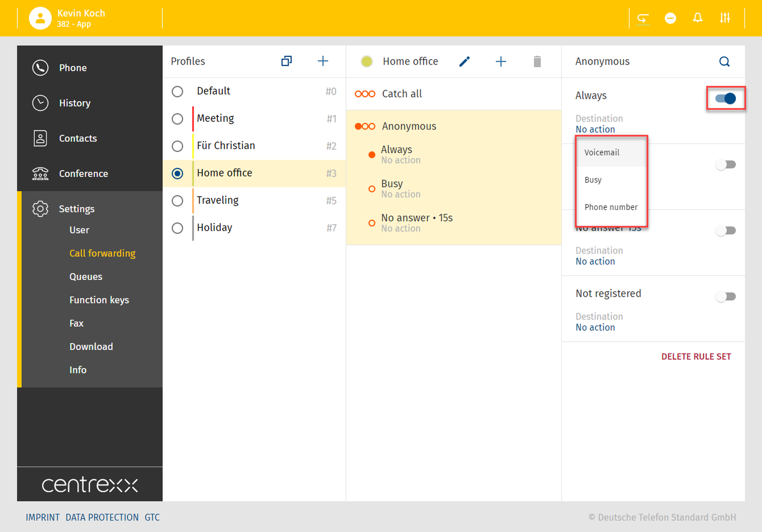Screen dimensions: 762x532
Task: Add a new profile with plus icon
Action: point(323,61)
